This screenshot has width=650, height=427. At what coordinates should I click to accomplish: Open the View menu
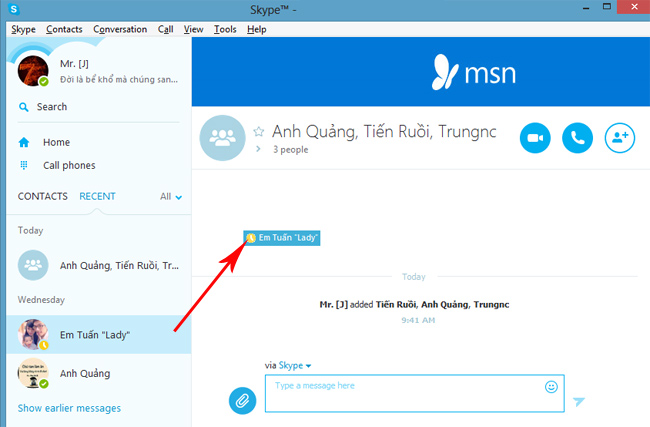pos(194,29)
